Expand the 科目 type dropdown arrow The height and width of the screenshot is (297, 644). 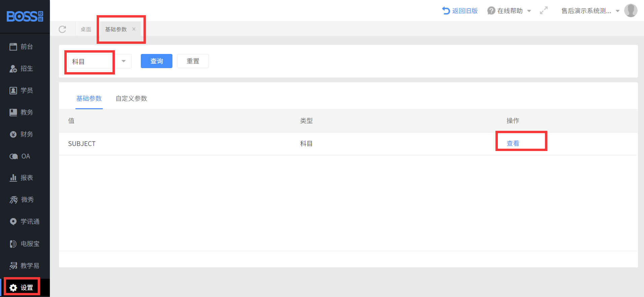[124, 61]
